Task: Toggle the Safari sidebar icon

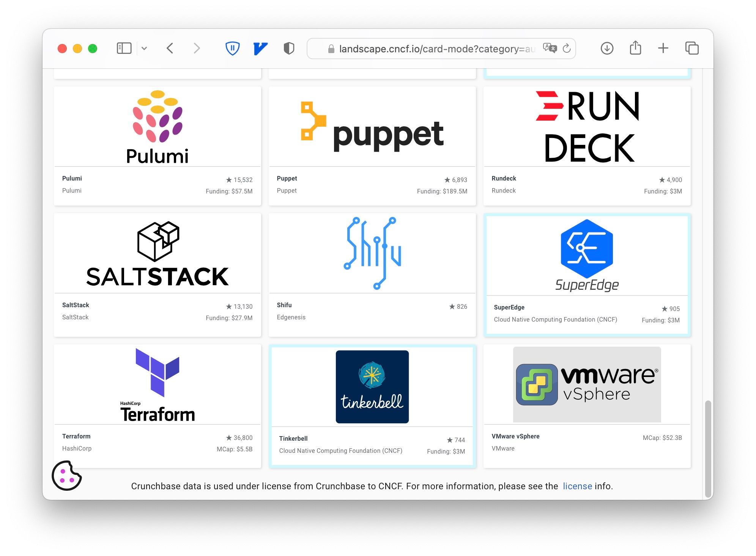Action: click(124, 49)
